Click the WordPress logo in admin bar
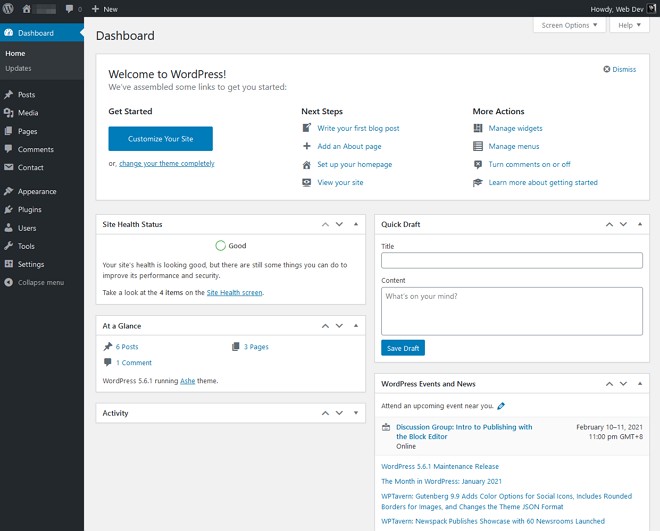Screen dimensions: 660x531 pyautogui.click(x=9, y=9)
